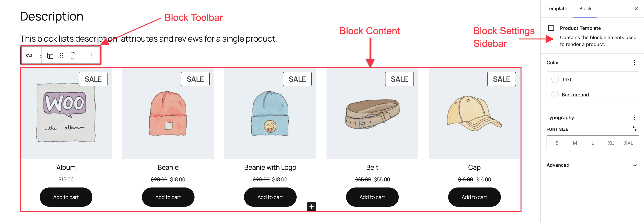Select font size XXL
644x222 pixels.
coord(628,143)
